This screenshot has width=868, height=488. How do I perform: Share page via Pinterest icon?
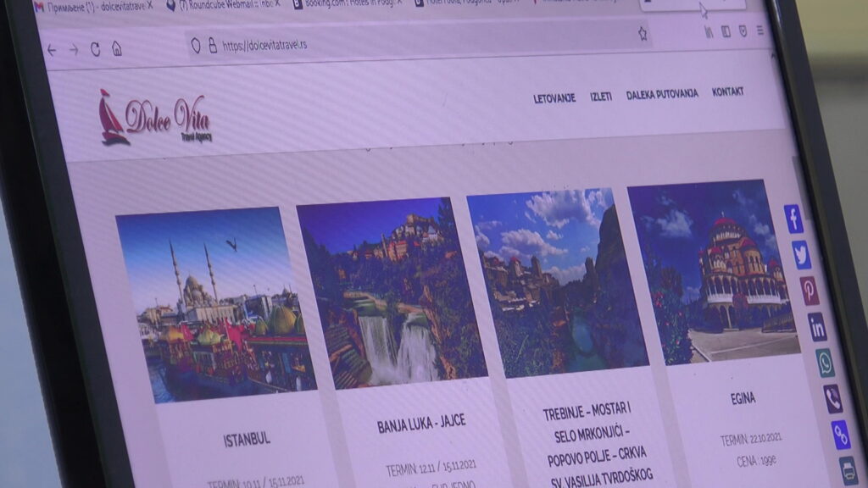click(x=810, y=291)
